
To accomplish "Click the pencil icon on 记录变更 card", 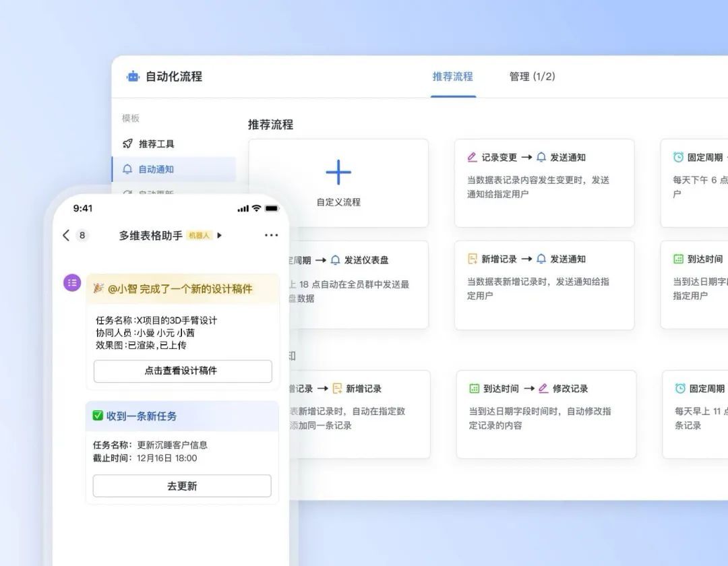I will point(472,157).
